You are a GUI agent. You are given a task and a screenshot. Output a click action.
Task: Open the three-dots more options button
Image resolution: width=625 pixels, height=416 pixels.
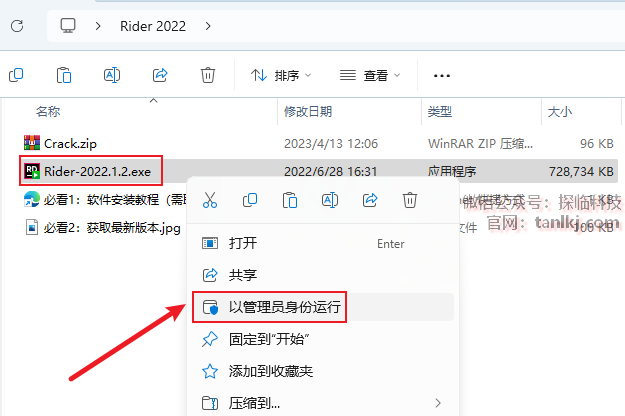click(x=442, y=75)
